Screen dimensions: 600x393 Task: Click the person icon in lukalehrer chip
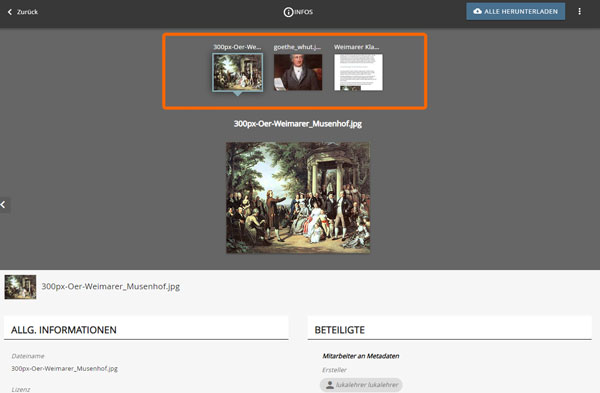(x=329, y=385)
